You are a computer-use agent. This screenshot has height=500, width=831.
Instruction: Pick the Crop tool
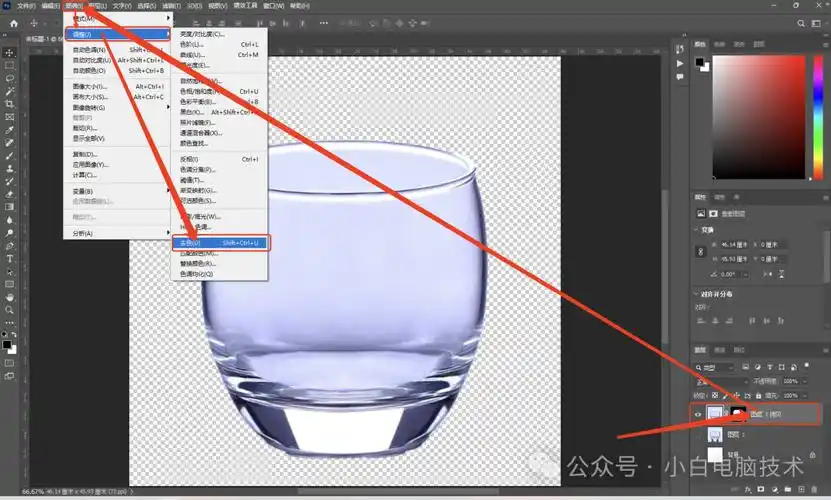point(10,104)
